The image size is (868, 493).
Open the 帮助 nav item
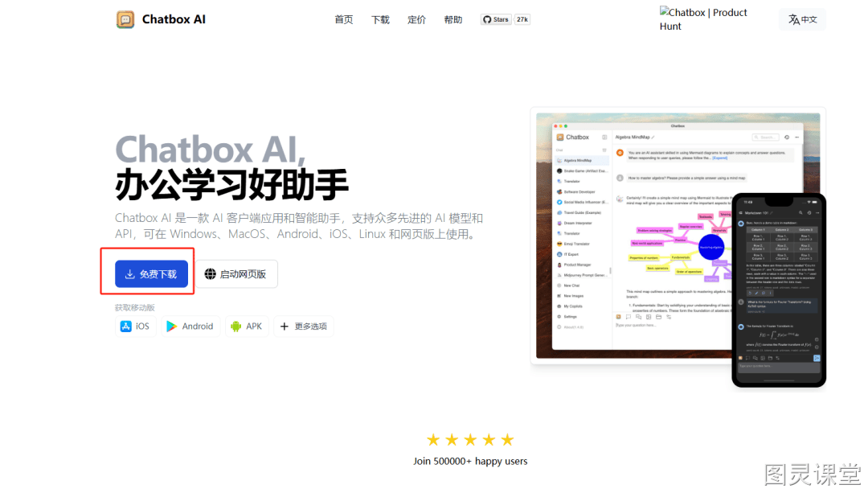click(453, 19)
